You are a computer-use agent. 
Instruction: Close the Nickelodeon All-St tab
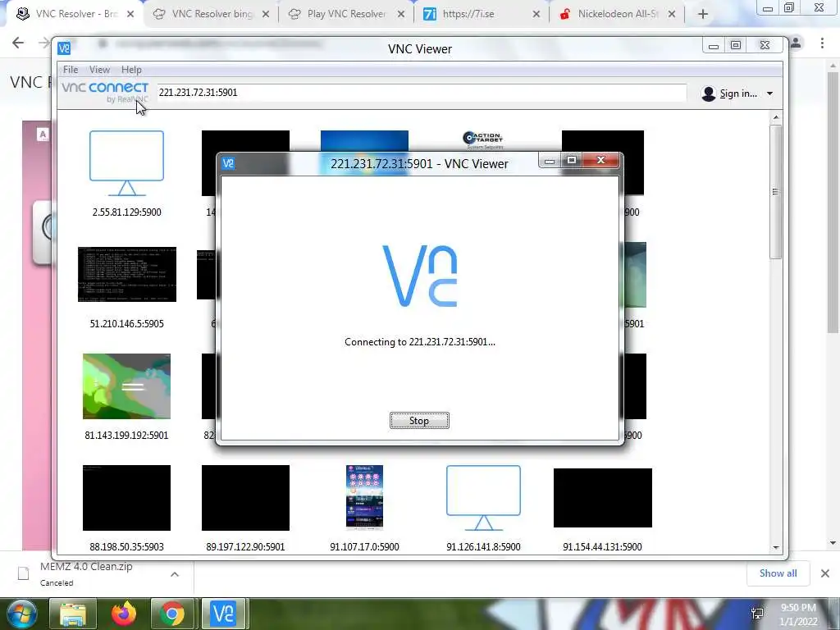click(x=672, y=15)
